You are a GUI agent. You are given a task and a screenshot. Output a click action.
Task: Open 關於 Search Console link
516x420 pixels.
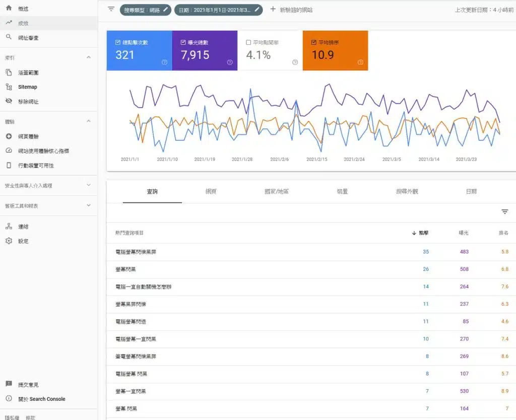(x=42, y=399)
